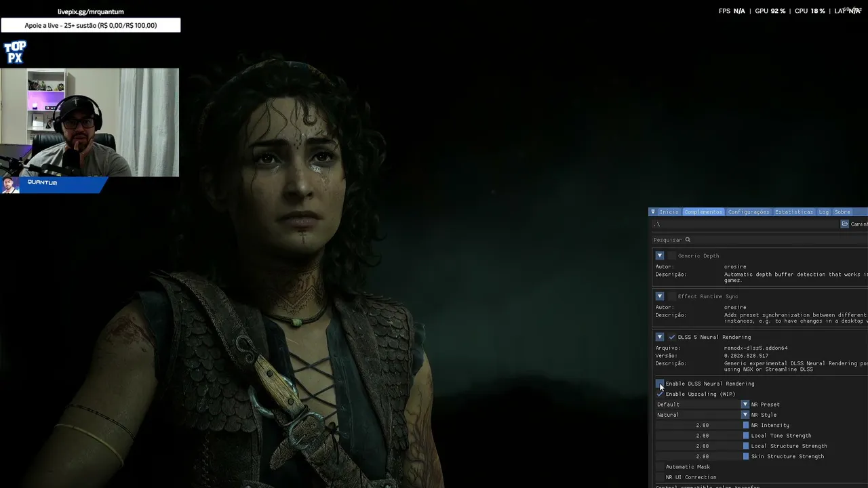Open the Log tab
This screenshot has width=868, height=488.
pyautogui.click(x=824, y=212)
